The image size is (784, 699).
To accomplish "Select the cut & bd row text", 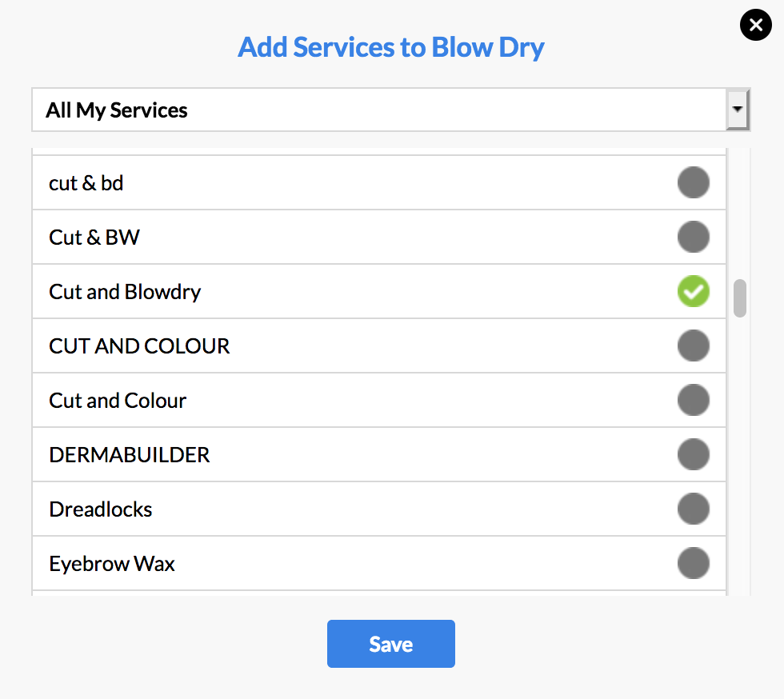I will coord(86,183).
